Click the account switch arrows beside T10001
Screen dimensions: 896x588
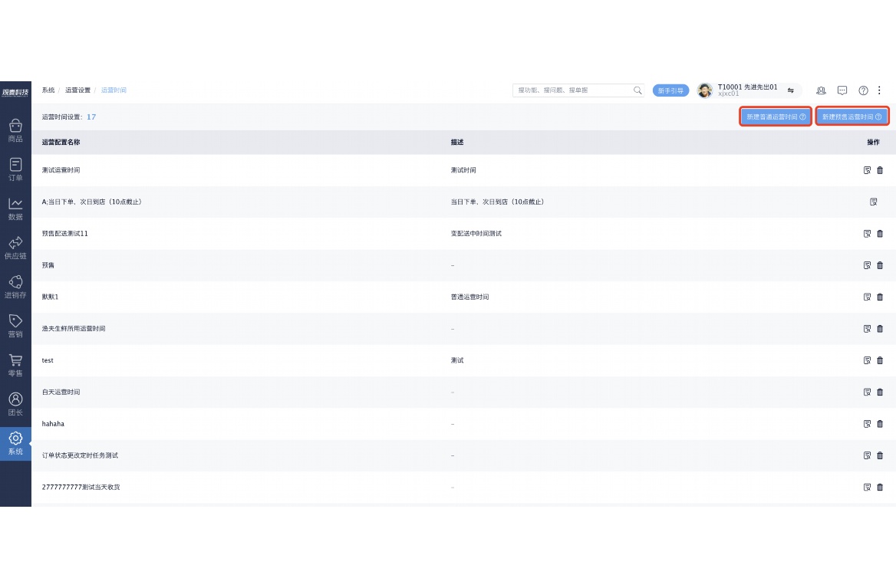790,90
